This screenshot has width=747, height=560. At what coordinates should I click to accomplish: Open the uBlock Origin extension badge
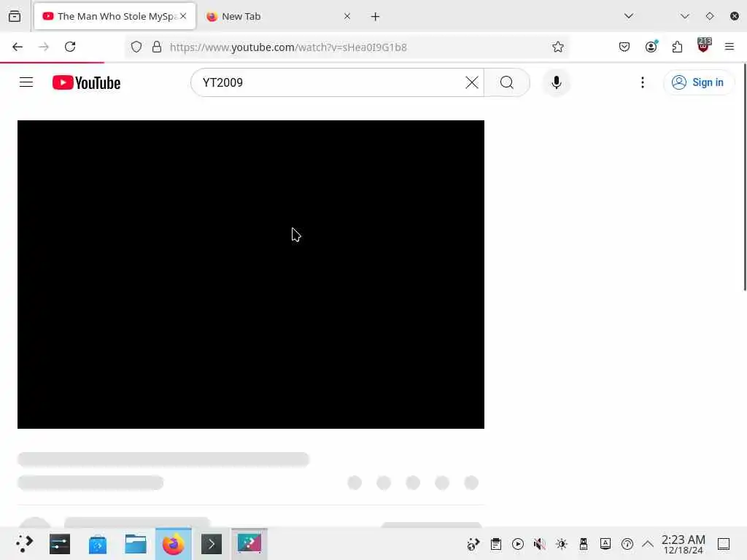pos(704,45)
